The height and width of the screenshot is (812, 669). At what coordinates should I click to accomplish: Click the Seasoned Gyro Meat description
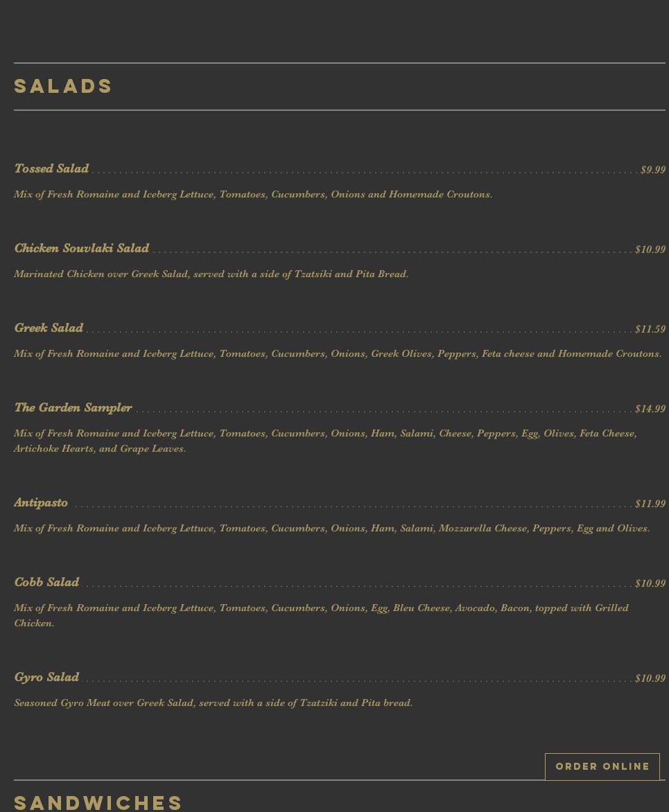(213, 703)
